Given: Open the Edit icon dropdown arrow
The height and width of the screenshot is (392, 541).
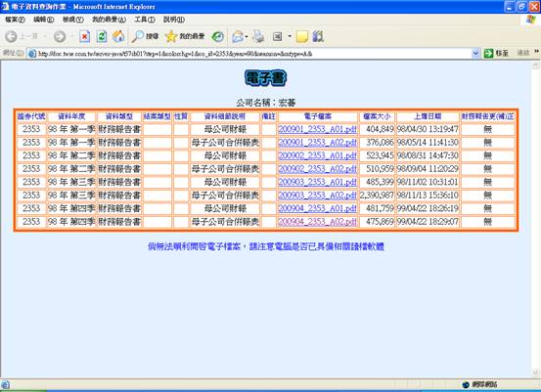Looking at the screenshot, I should tap(290, 36).
